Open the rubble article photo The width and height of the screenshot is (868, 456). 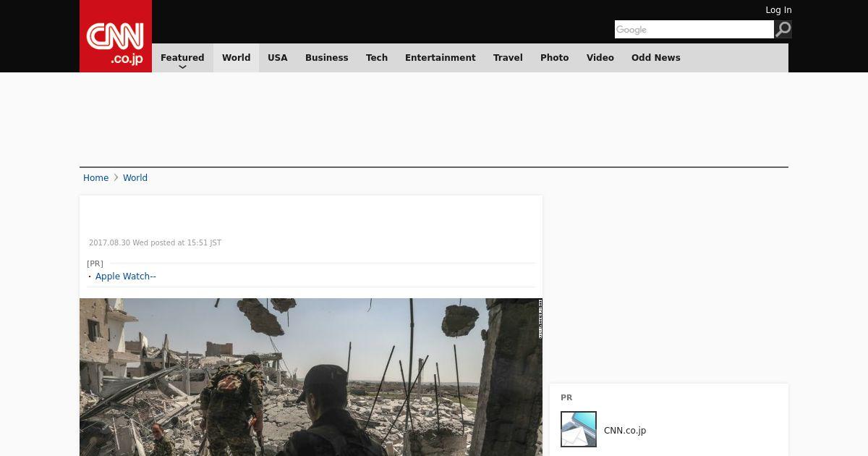coord(311,377)
